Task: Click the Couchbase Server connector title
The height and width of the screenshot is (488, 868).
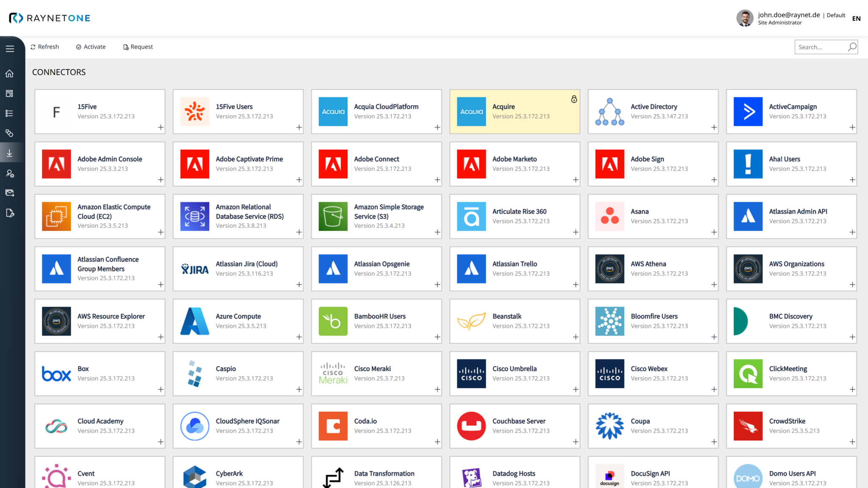Action: click(519, 421)
